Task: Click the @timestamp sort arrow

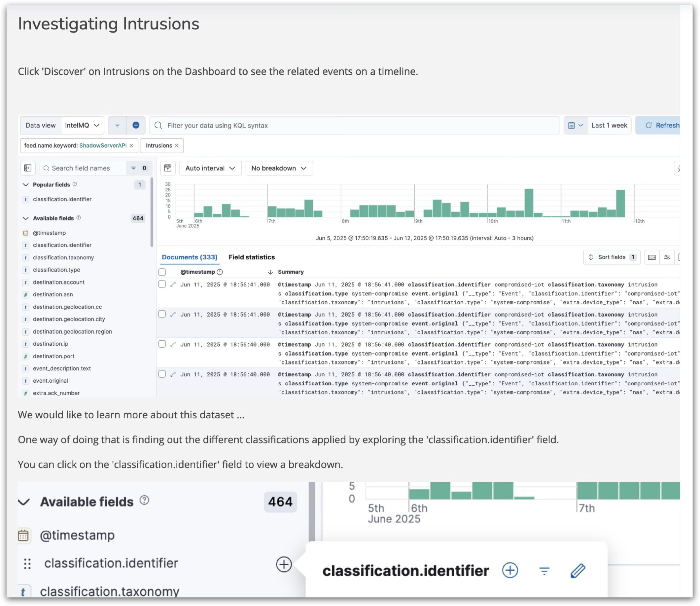Action: click(x=270, y=272)
